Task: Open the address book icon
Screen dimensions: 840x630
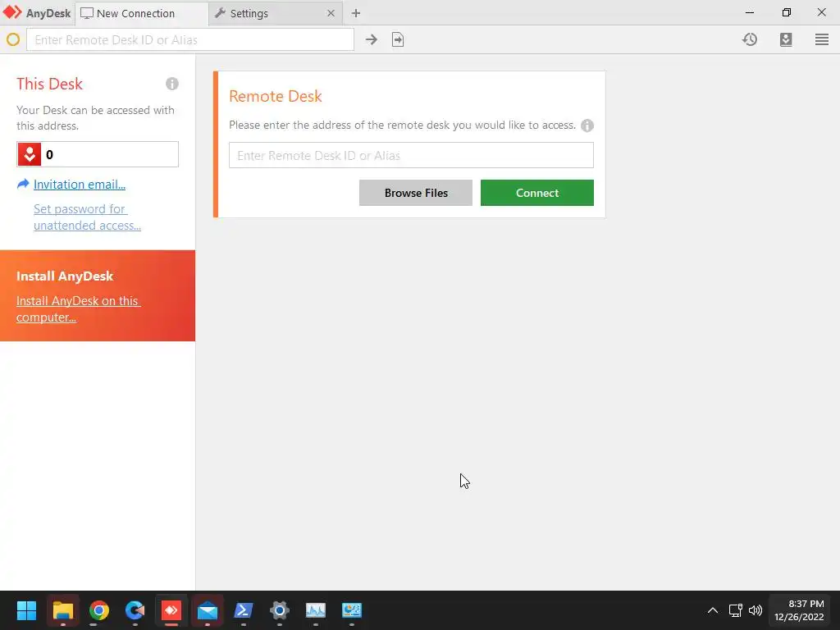Action: [786, 39]
